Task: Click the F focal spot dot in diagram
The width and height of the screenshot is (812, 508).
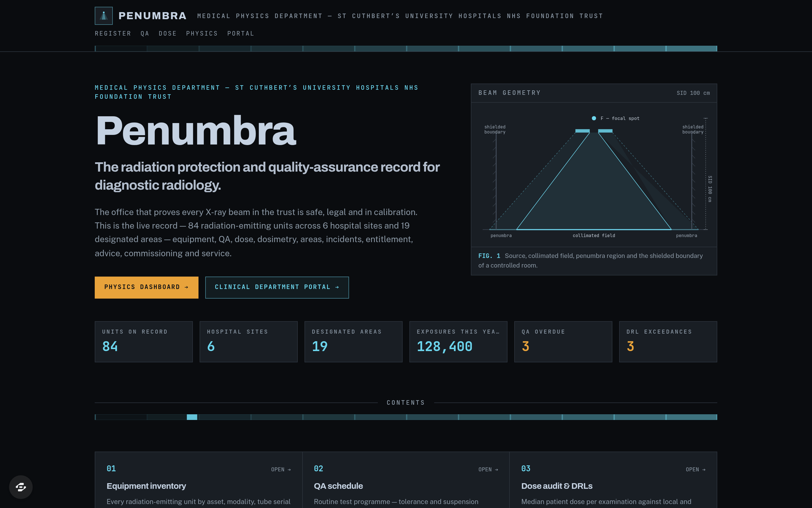Action: (594, 118)
